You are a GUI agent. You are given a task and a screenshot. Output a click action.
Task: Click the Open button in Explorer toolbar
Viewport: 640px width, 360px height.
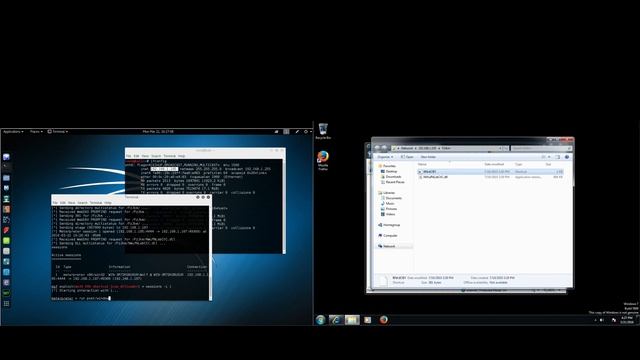pos(407,157)
